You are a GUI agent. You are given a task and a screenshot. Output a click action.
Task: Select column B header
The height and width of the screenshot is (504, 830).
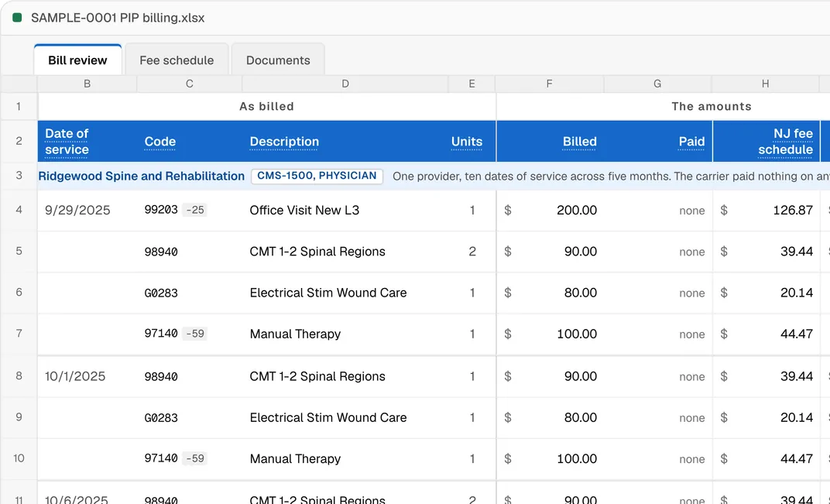pos(87,84)
